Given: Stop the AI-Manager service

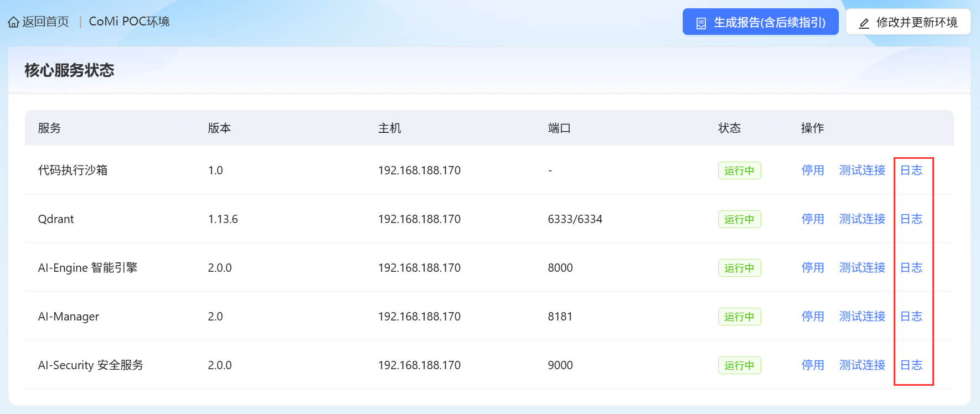Looking at the screenshot, I should 812,317.
